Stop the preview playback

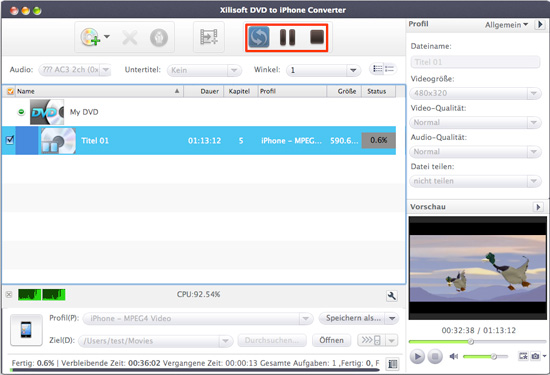(435, 357)
